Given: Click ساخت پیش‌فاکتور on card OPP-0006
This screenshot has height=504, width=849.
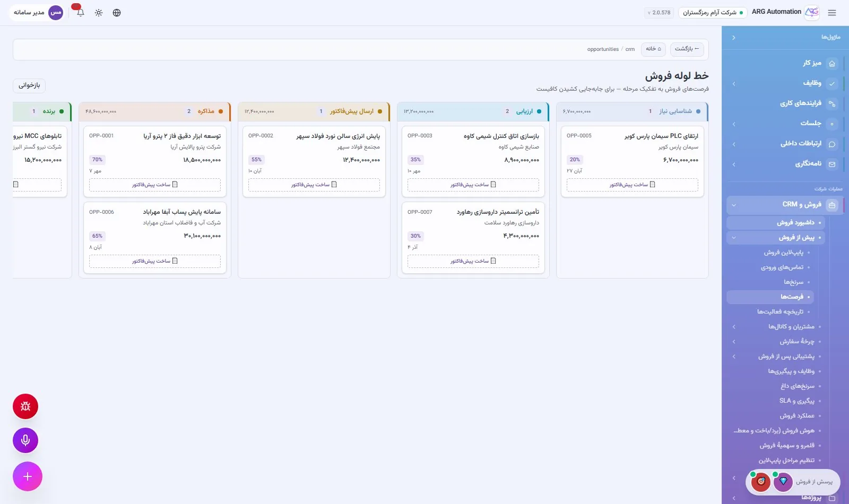Looking at the screenshot, I should click(x=155, y=261).
